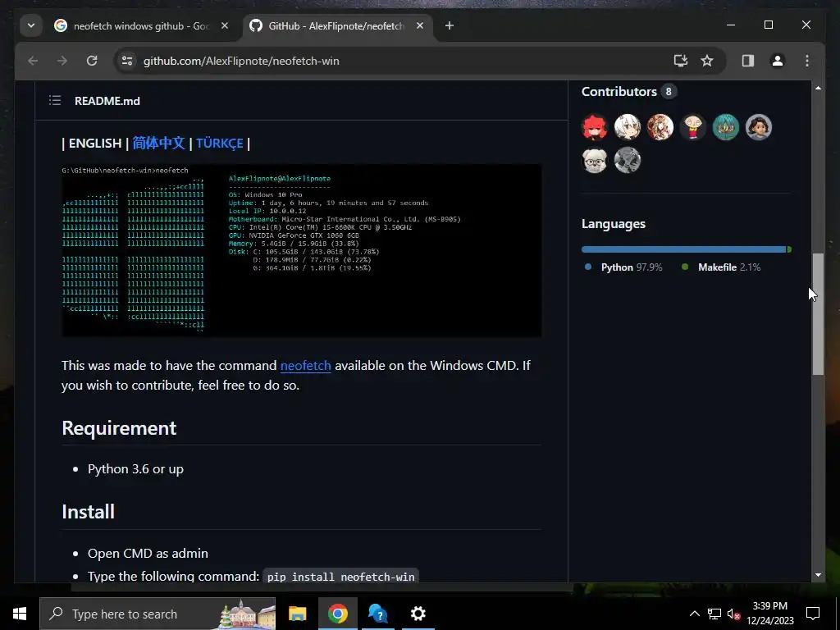The width and height of the screenshot is (840, 630).
Task: Open File Explorer from taskbar
Action: tap(297, 614)
